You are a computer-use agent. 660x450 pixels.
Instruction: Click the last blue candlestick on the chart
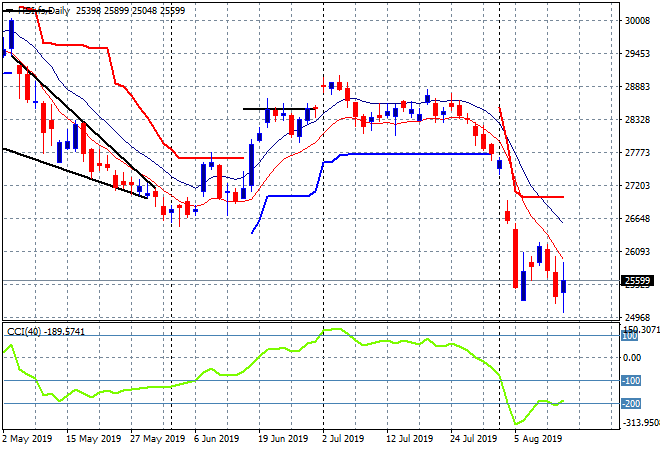tap(563, 285)
